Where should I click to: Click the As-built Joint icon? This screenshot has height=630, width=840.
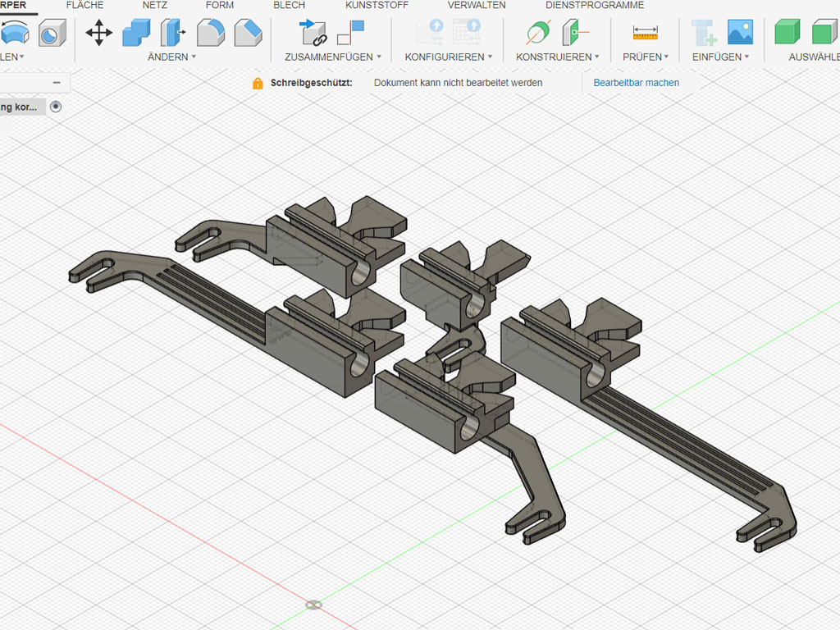click(x=351, y=33)
